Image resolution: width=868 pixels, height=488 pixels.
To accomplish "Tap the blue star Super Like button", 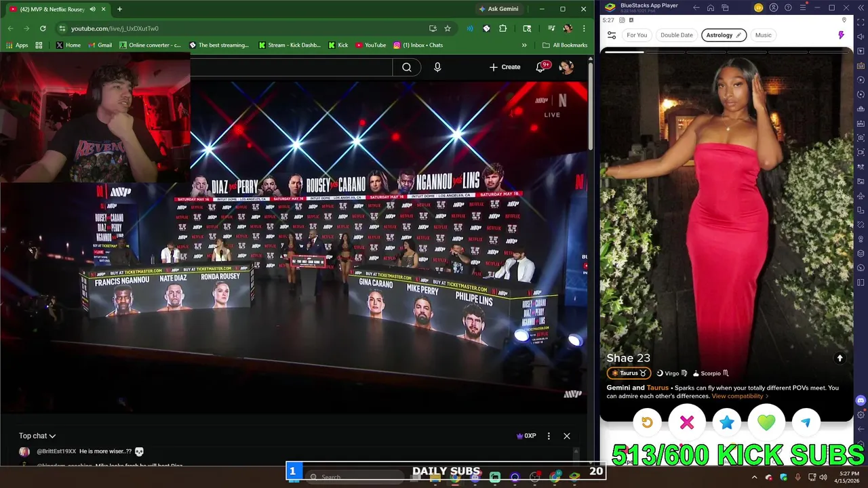I will [727, 422].
